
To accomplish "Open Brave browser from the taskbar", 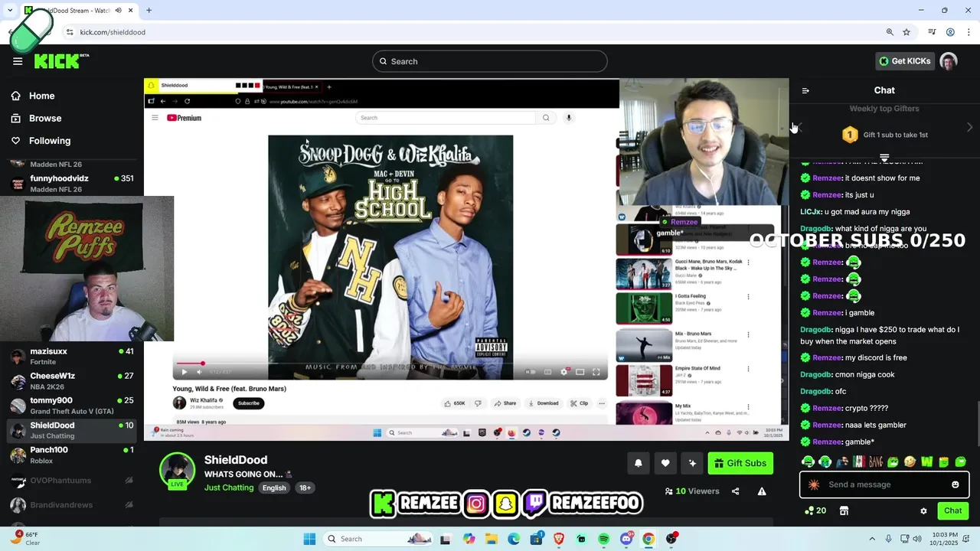I will coord(558,539).
